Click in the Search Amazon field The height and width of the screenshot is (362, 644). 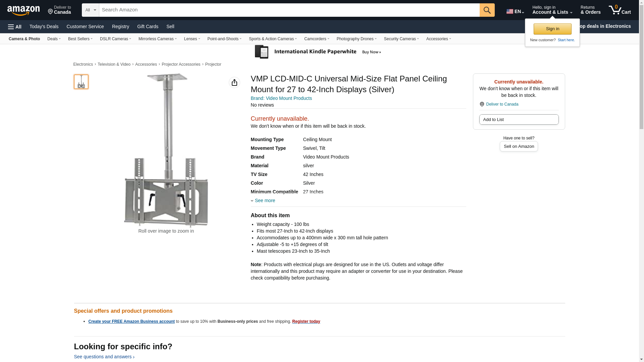[289, 10]
